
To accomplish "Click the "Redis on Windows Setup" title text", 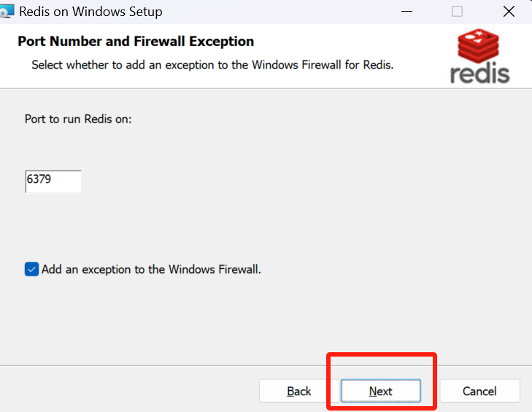I will click(90, 12).
